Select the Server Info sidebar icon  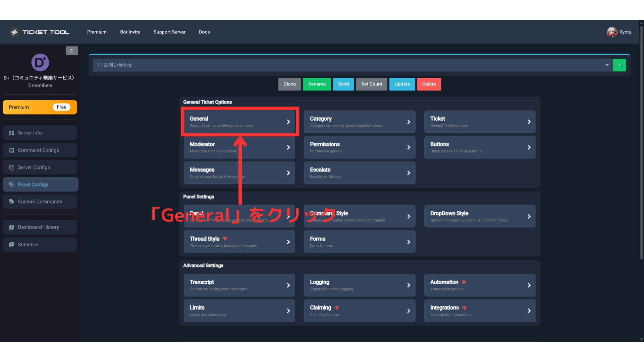coord(11,133)
